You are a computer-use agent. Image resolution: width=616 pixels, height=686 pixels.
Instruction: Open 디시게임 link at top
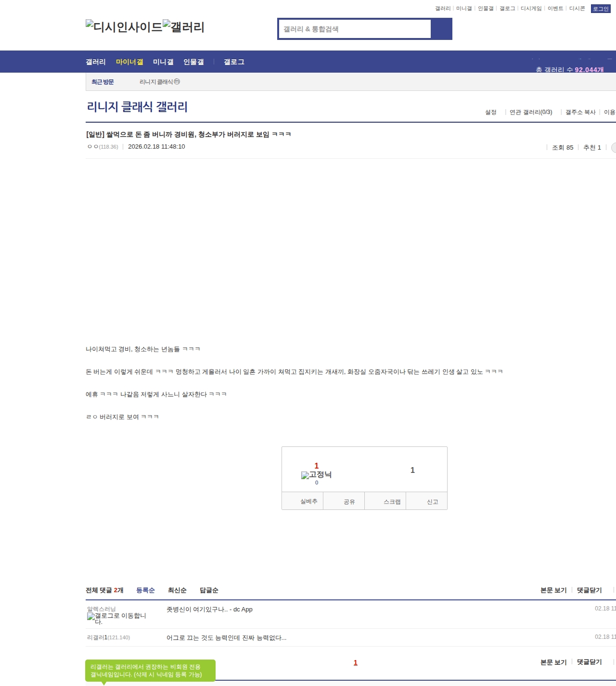[x=531, y=9]
